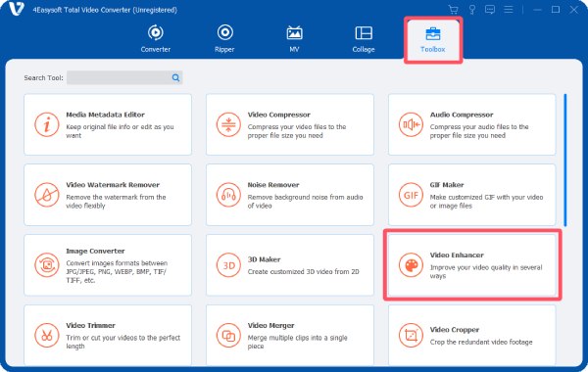Open the Video Trimmer title
This screenshot has height=372, width=588.
point(90,325)
